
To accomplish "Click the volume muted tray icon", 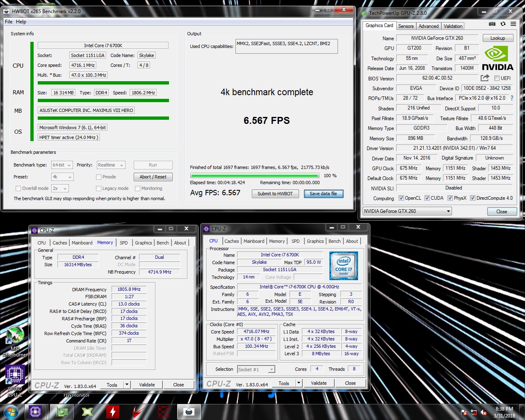I will click(x=484, y=412).
